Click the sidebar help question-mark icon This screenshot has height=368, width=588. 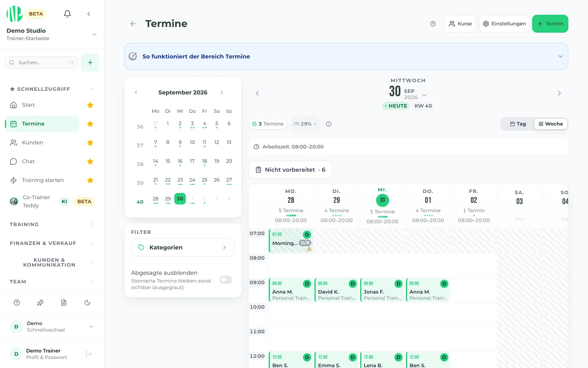(x=17, y=303)
